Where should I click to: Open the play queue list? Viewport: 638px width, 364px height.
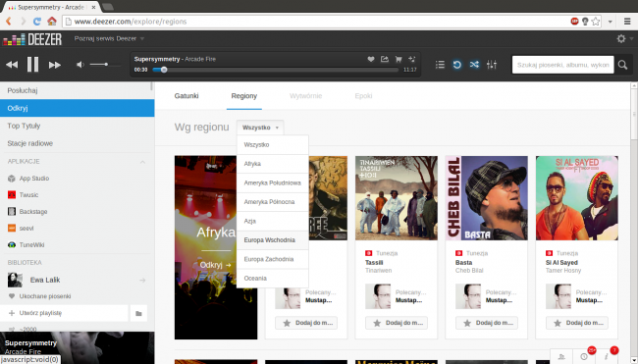[440, 65]
